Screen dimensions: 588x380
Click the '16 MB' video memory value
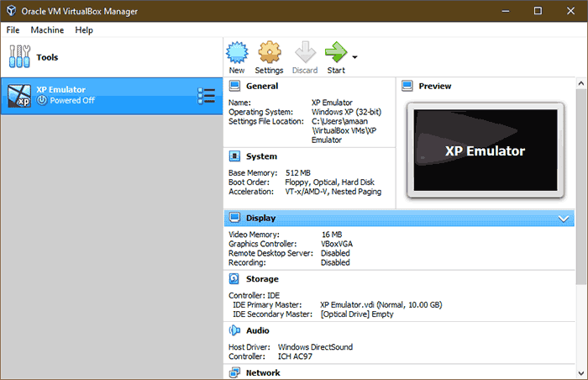332,235
